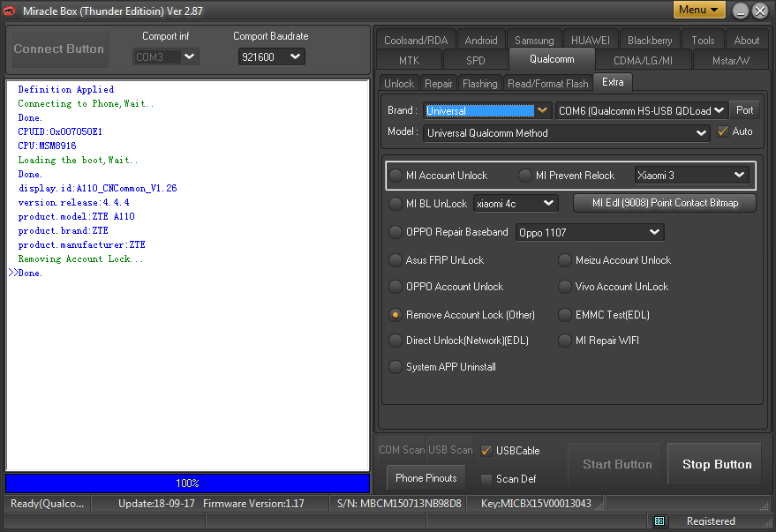Open the Comport inf COM3 dropdown

point(166,56)
